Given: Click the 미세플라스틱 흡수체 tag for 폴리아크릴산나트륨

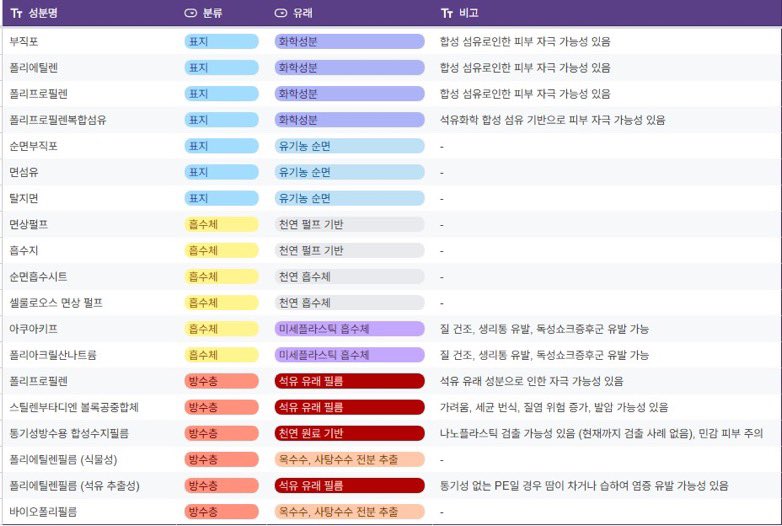Looking at the screenshot, I should [324, 355].
